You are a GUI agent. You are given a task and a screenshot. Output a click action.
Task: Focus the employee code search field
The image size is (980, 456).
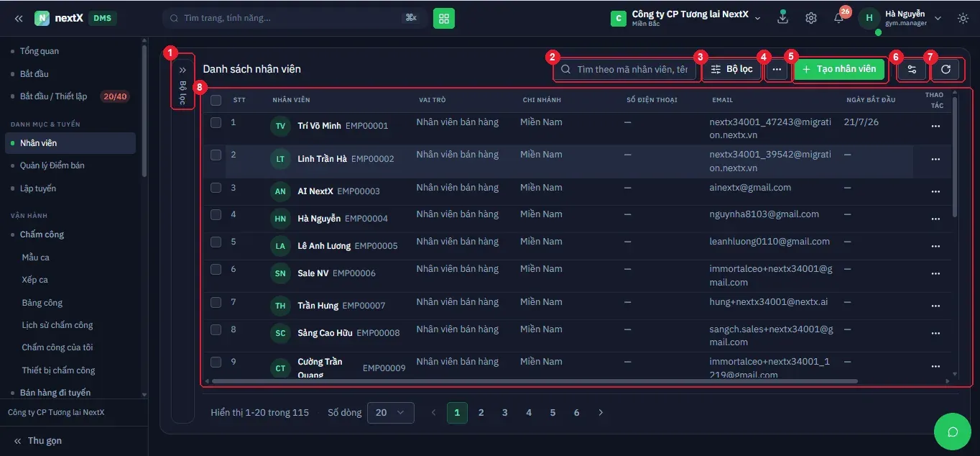pyautogui.click(x=627, y=69)
